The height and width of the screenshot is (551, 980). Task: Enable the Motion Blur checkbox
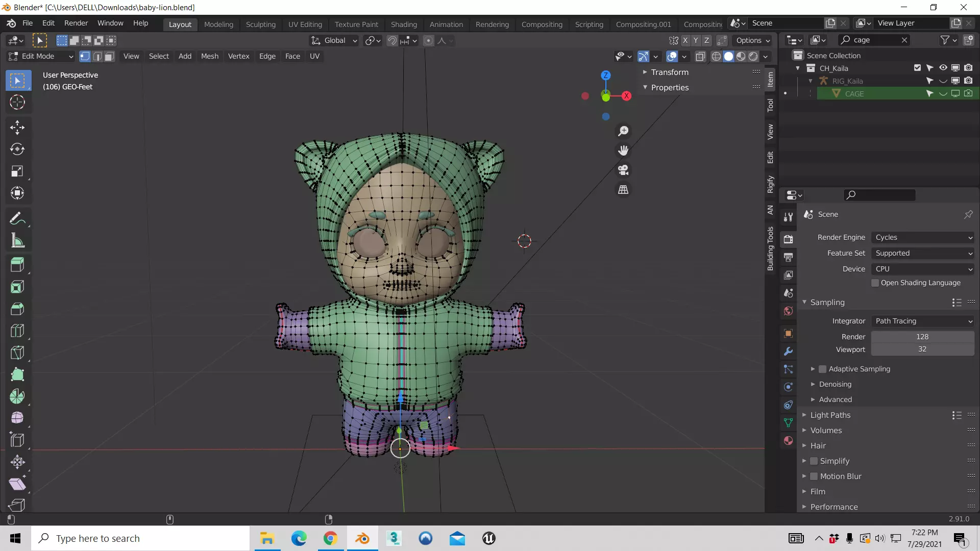[814, 477]
